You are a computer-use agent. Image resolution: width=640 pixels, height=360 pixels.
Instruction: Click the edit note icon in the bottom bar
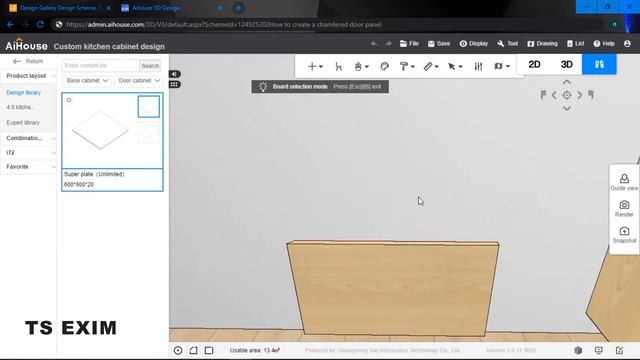pyautogui.click(x=620, y=350)
